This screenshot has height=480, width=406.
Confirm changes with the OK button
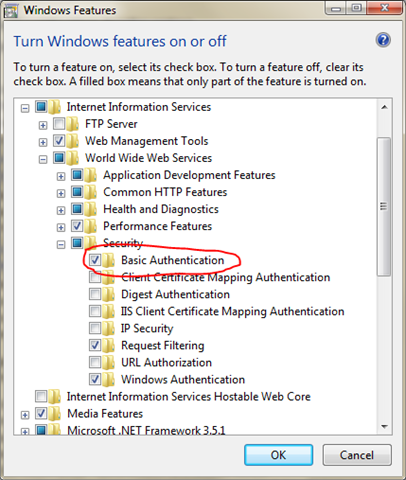tap(278, 455)
